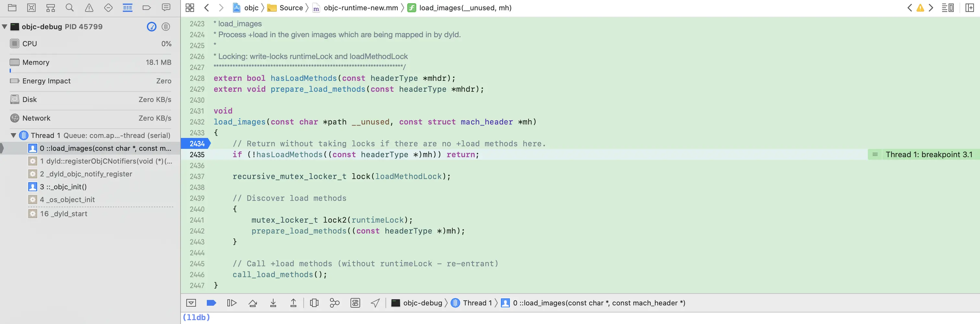Open the Find navigator magnifier icon
The width and height of the screenshot is (980, 324).
(70, 7)
